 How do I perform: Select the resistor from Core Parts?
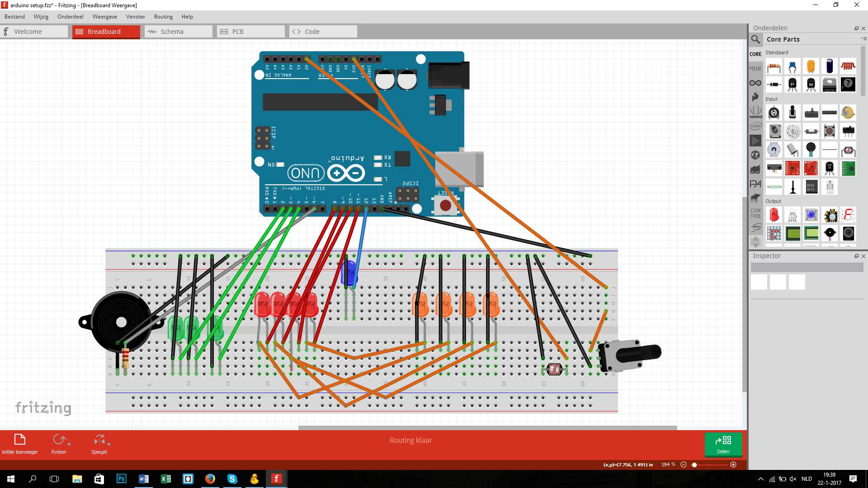coord(774,66)
